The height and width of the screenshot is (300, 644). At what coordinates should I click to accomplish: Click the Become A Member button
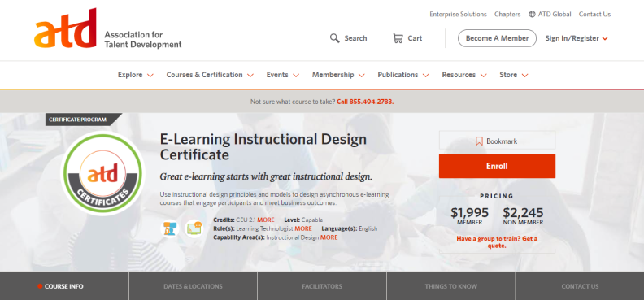click(x=497, y=38)
